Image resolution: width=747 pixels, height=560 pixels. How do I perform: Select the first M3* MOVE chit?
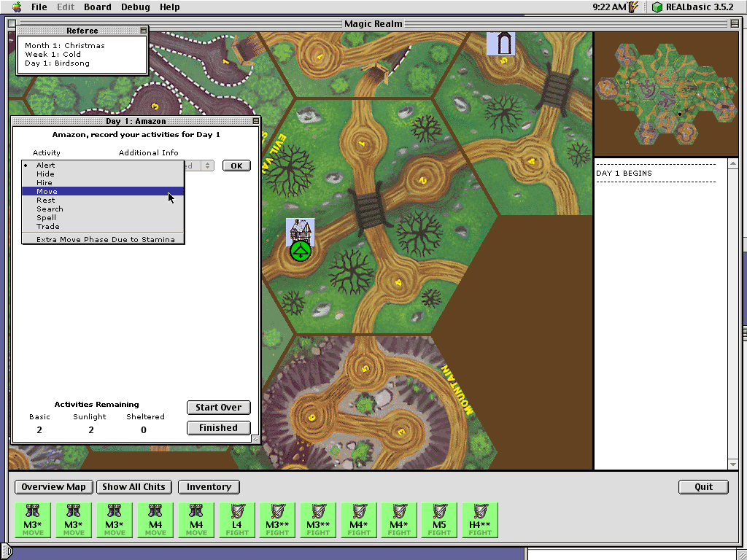33,520
